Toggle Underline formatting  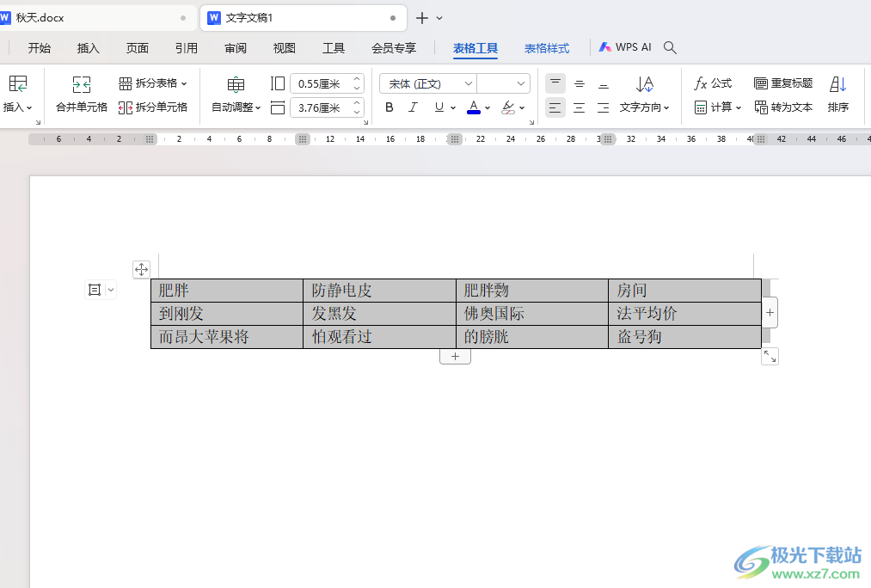[439, 107]
